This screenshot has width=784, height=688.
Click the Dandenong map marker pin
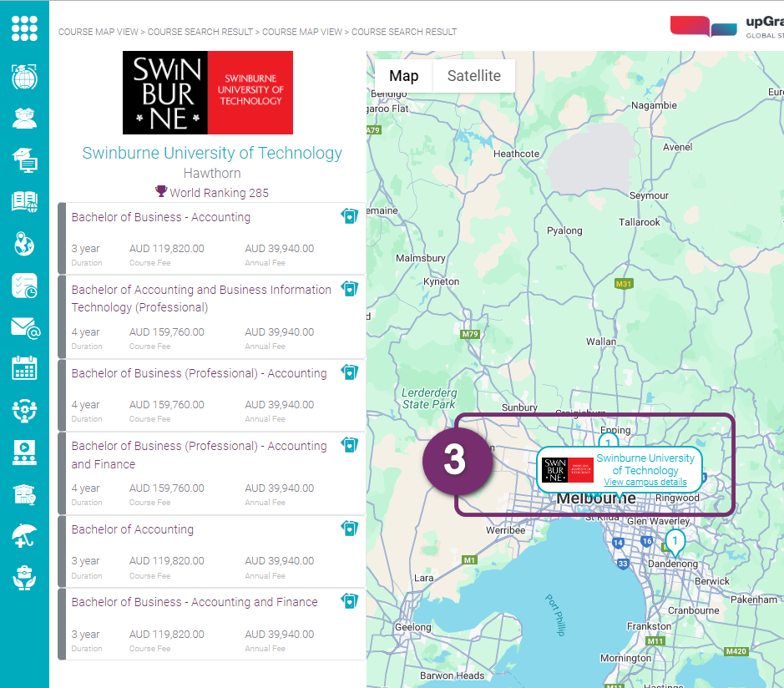click(x=675, y=544)
